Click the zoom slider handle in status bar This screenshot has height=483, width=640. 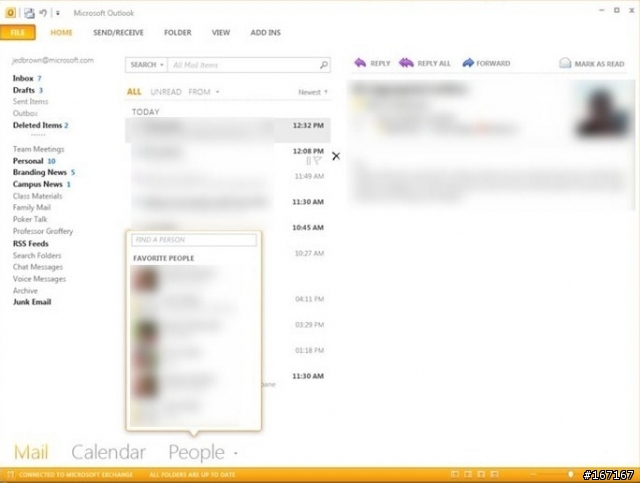570,474
